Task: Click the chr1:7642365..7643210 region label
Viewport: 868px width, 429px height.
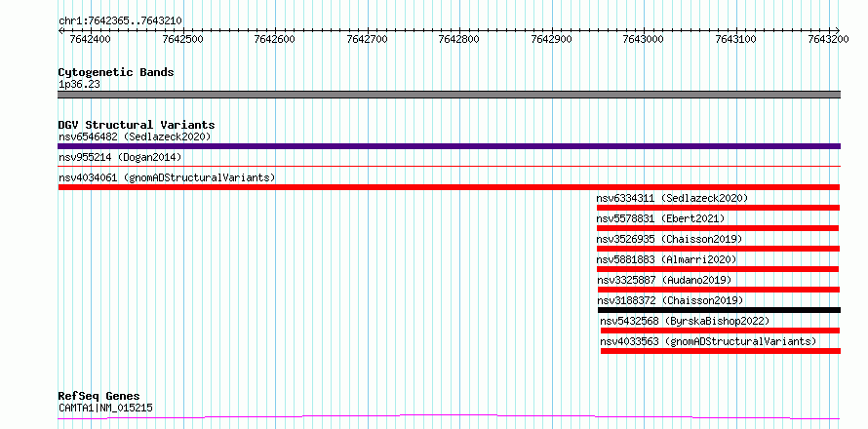Action: pos(120,20)
